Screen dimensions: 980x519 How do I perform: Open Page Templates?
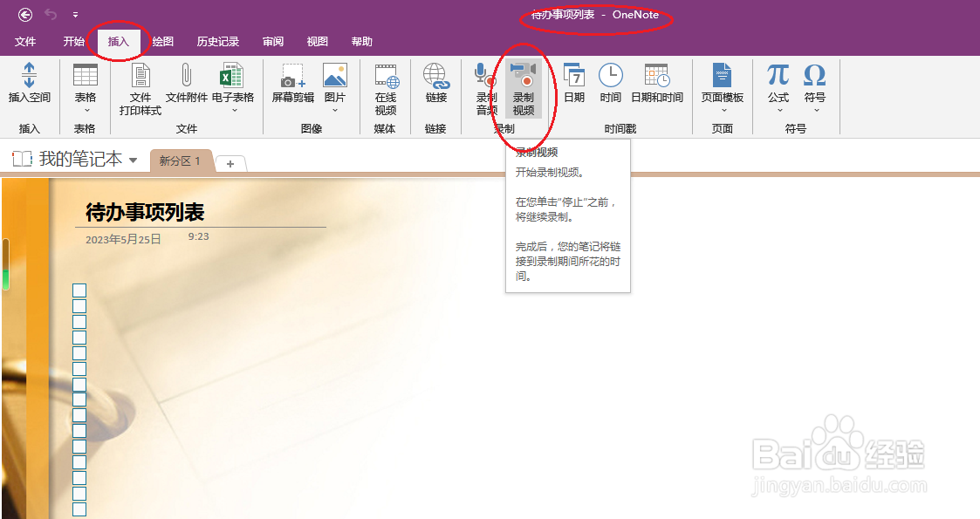click(x=722, y=75)
